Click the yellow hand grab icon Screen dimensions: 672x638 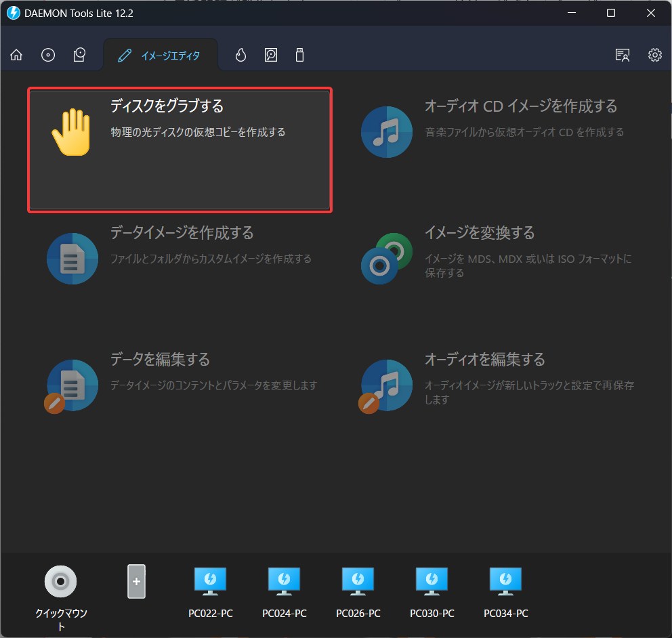pos(72,132)
